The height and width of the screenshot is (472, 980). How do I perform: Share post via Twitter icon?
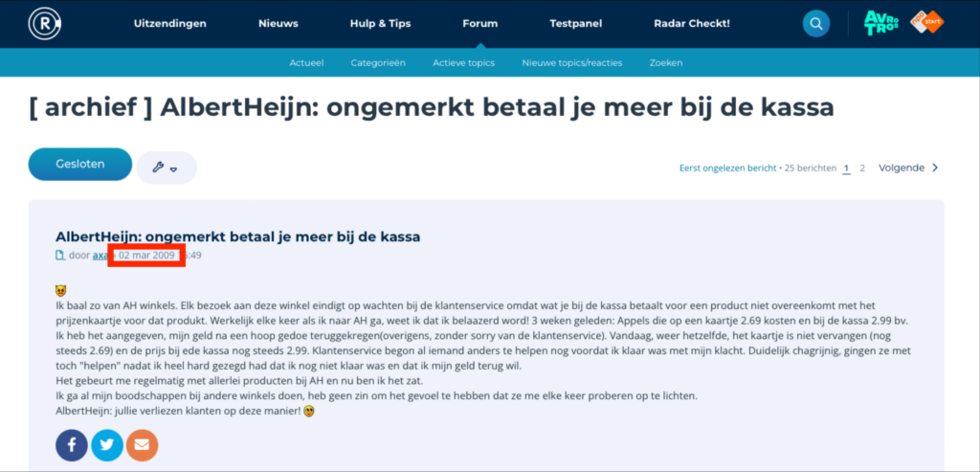point(106,445)
